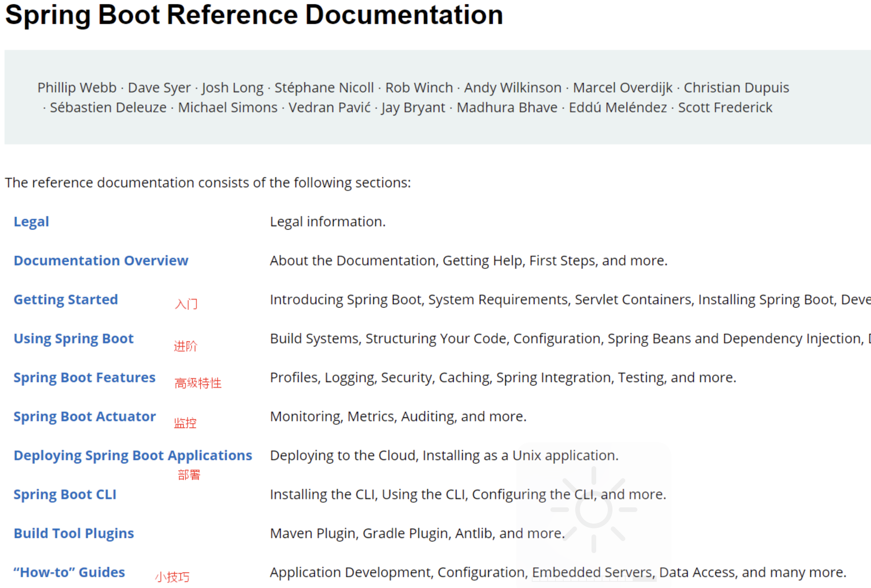Click author name Vedran Pavić

tap(330, 108)
